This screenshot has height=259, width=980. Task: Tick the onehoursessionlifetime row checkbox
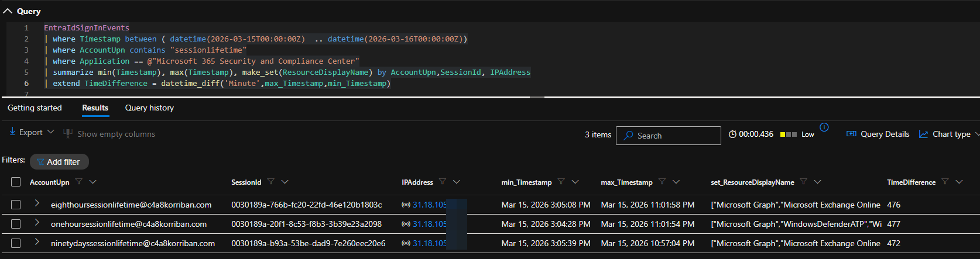[x=16, y=224]
